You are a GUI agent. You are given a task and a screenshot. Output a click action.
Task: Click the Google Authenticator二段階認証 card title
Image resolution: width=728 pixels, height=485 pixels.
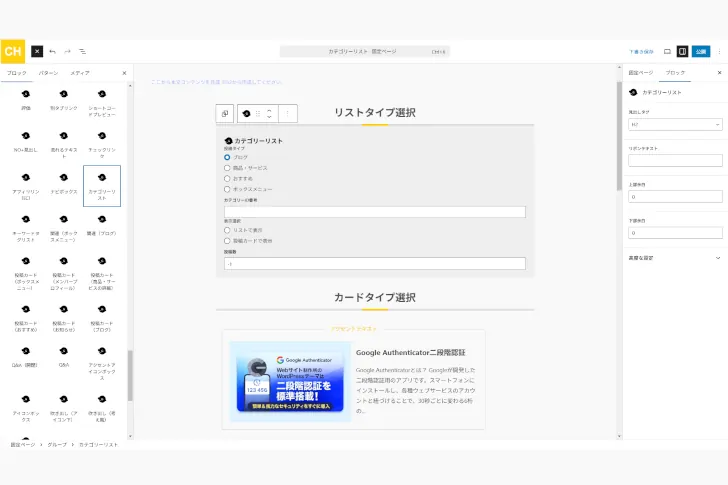tap(410, 353)
